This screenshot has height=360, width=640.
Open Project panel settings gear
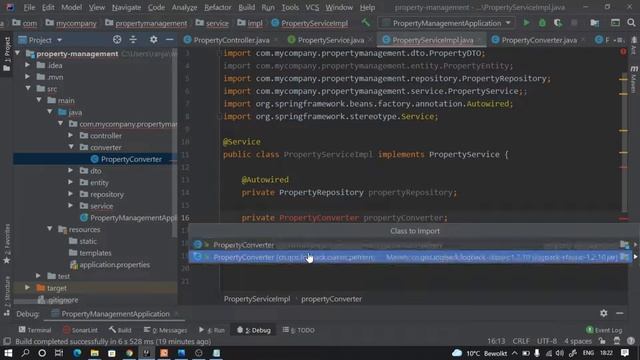[153, 40]
